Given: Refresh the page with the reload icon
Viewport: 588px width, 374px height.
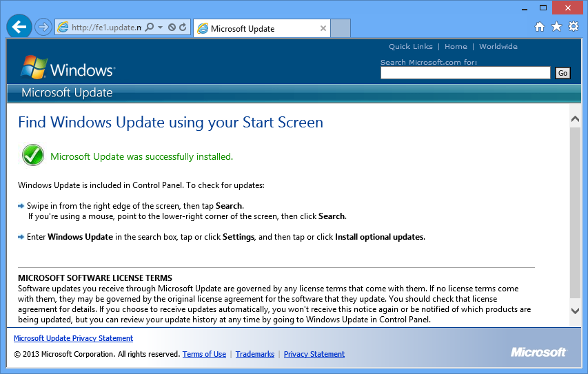Looking at the screenshot, I should (183, 27).
